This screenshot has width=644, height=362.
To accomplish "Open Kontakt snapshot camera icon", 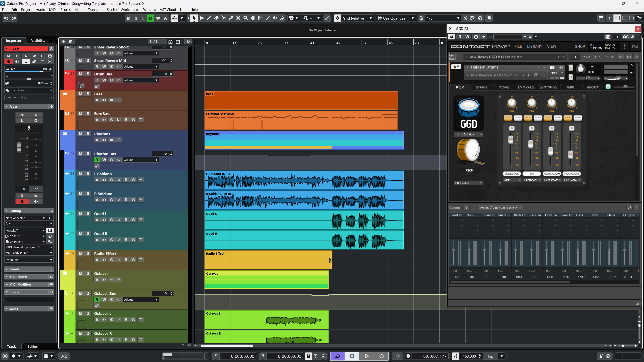I will point(552,67).
